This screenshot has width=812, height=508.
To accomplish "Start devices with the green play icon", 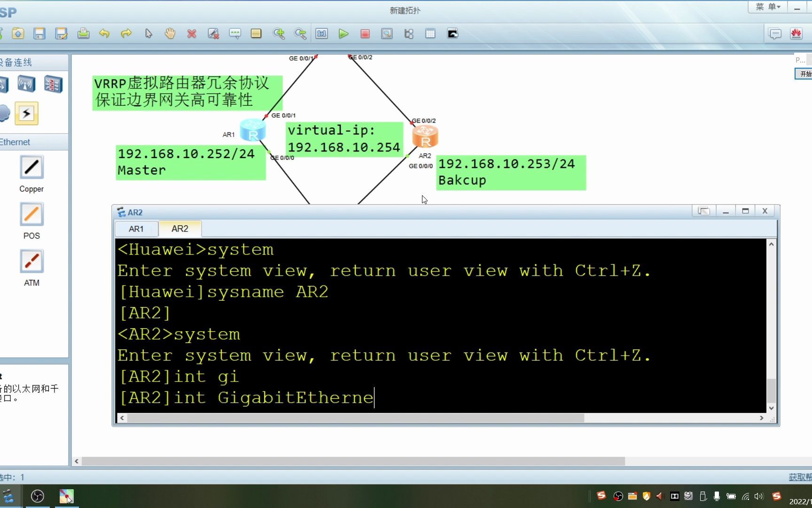I will pos(344,33).
